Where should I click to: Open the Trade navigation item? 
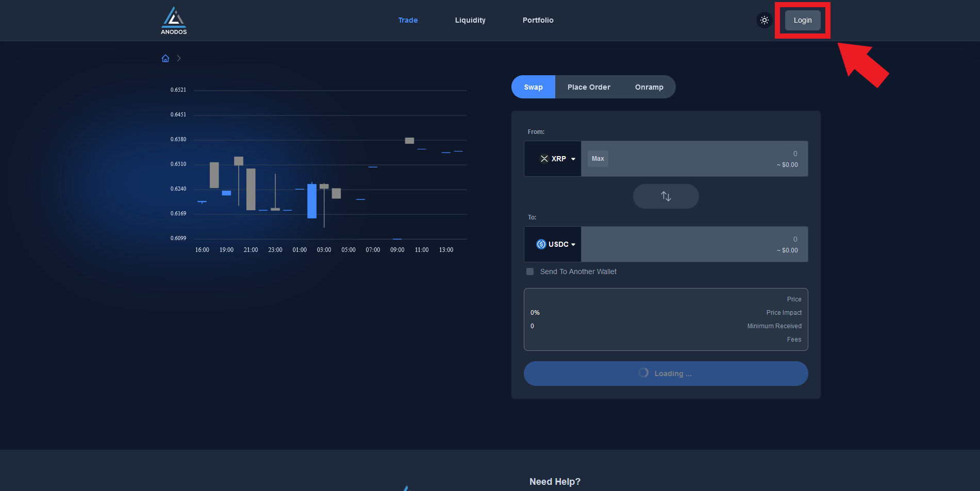(x=408, y=20)
